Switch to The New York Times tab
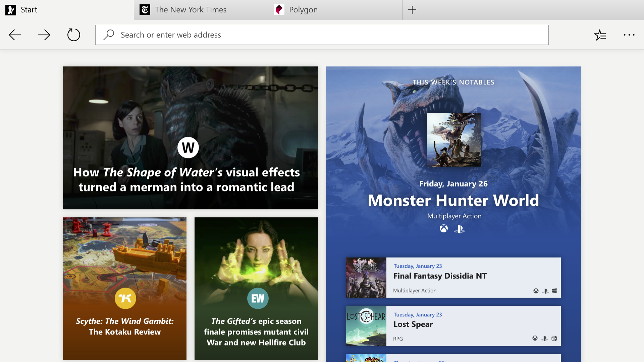The image size is (644, 362). click(x=201, y=10)
